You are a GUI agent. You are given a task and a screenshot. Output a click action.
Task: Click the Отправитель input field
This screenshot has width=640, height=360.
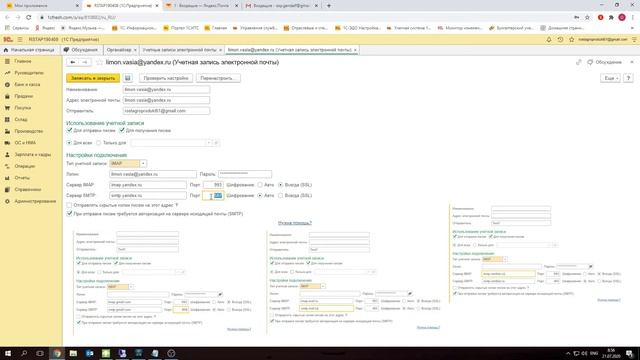coord(166,111)
